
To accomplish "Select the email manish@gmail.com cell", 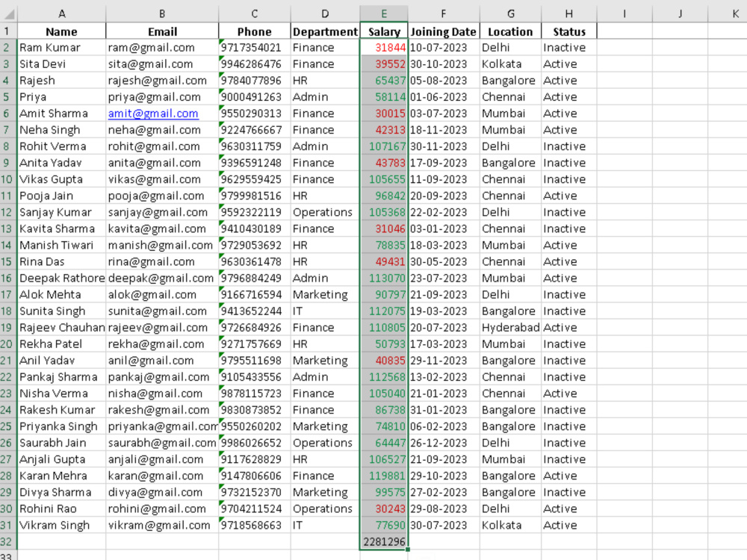I will click(x=162, y=245).
